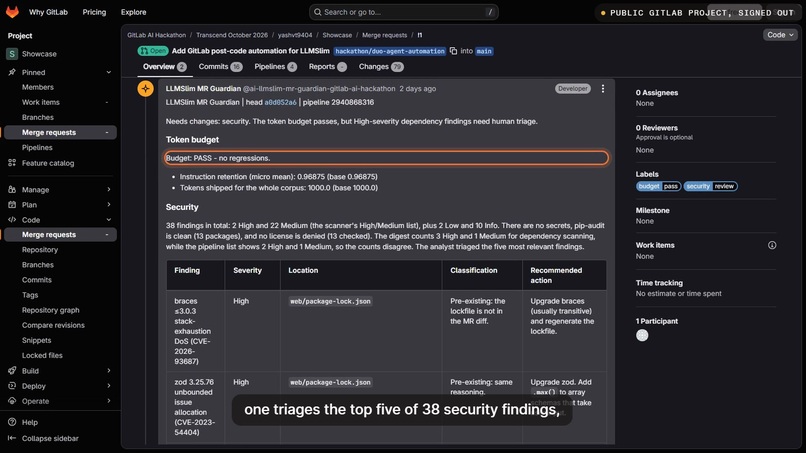The width and height of the screenshot is (806, 453).
Task: Open Merge requests breadcrumb link
Action: (x=384, y=35)
